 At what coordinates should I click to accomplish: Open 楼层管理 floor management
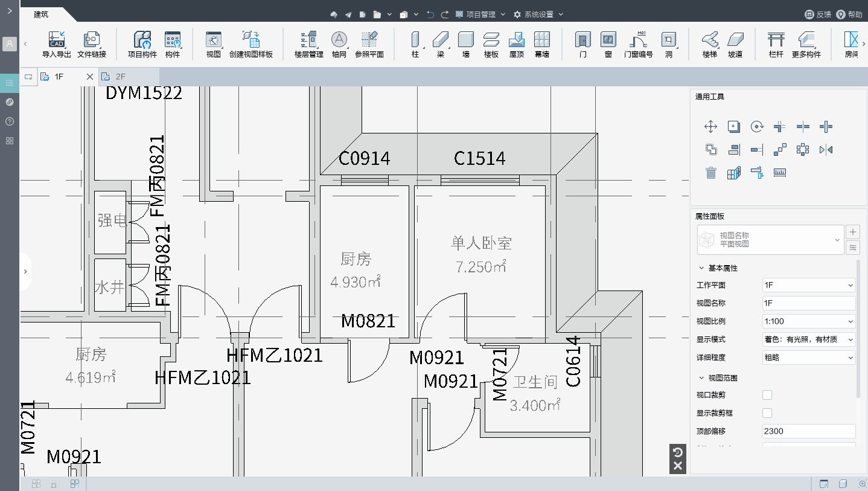[309, 45]
